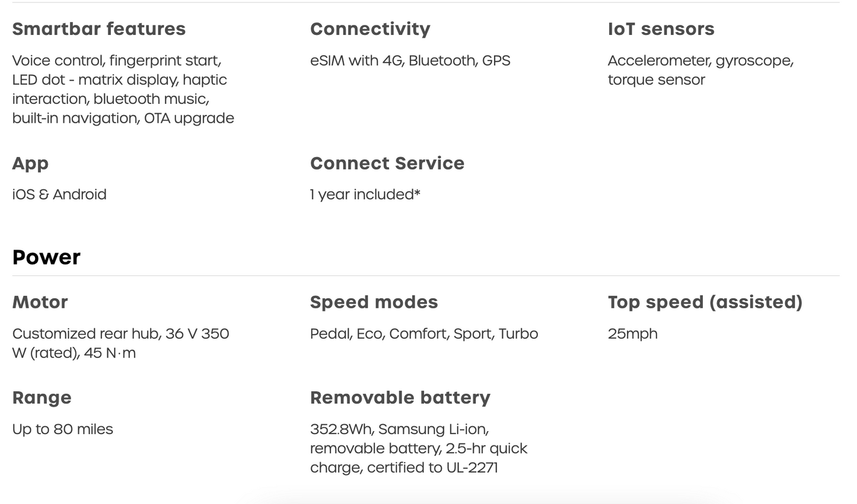Click the "25mph" top speed value
The height and width of the screenshot is (504, 857).
click(632, 334)
